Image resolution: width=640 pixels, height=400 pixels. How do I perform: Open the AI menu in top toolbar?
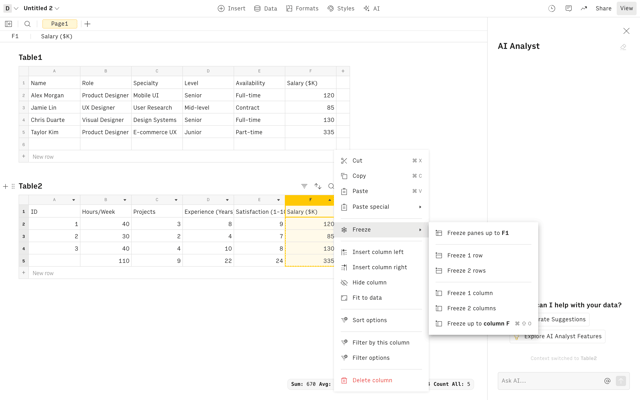[372, 9]
